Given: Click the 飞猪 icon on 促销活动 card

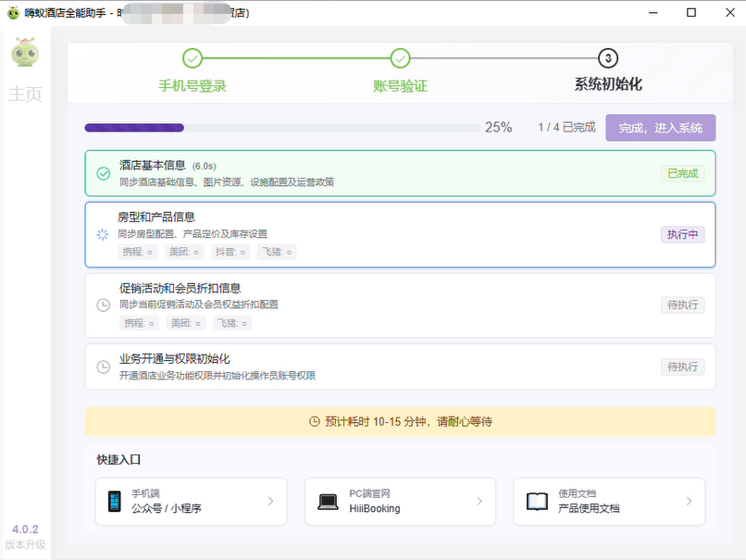Looking at the screenshot, I should [x=232, y=323].
